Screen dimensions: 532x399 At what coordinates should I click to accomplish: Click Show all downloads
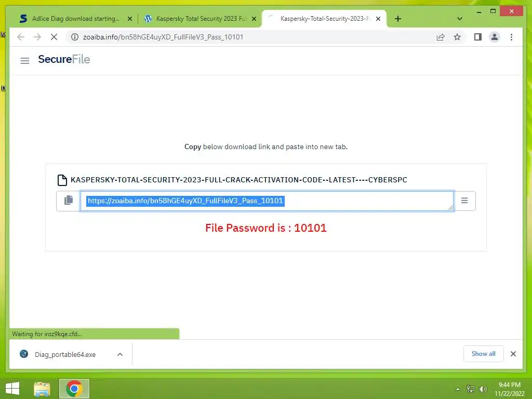tap(484, 353)
